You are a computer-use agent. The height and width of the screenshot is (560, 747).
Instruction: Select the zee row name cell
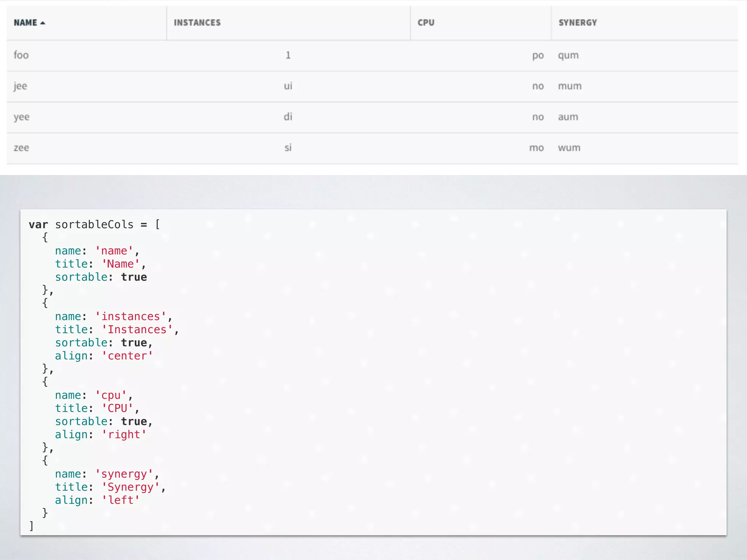[21, 148]
